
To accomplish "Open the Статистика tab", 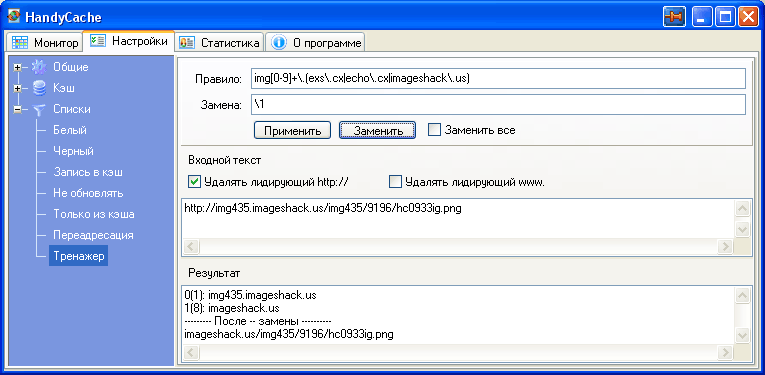I will [x=219, y=42].
